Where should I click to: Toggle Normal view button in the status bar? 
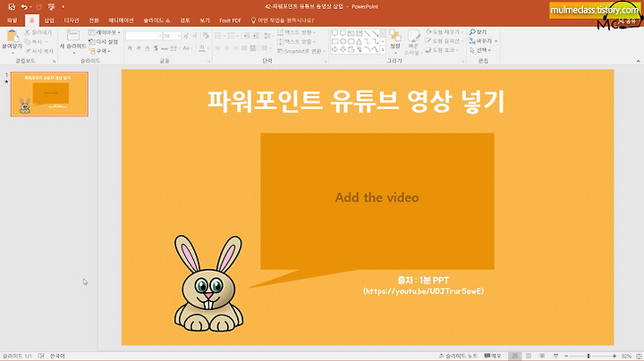(514, 356)
